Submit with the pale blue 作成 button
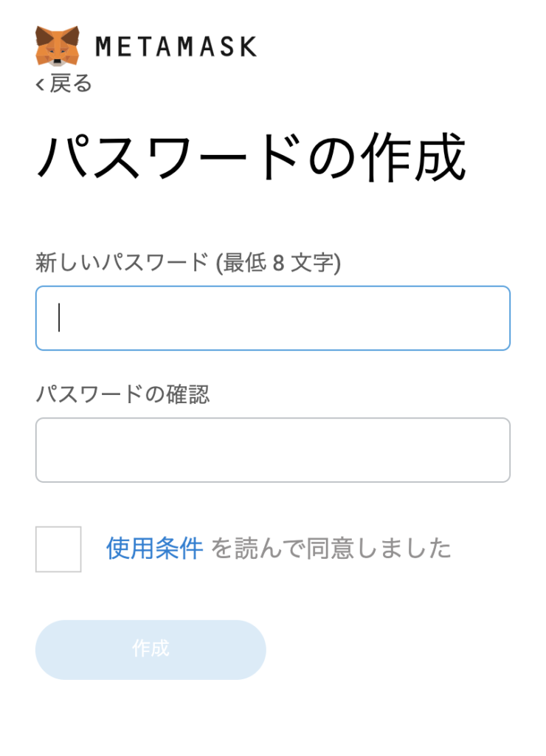The width and height of the screenshot is (546, 756). pos(151,650)
